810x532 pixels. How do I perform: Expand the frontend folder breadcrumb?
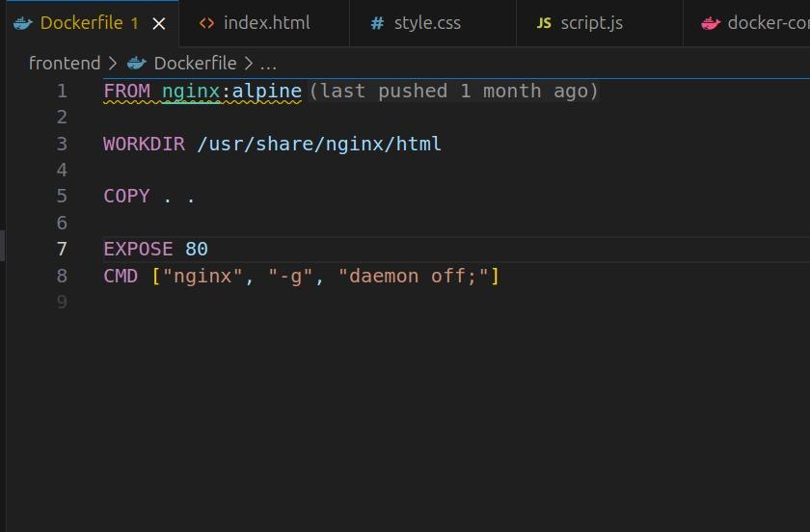click(65, 64)
